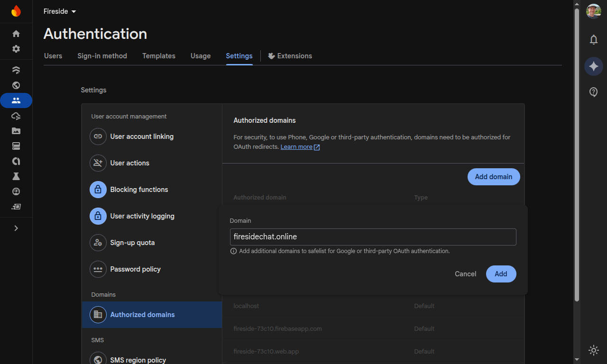Open project settings gear icon
Image resolution: width=607 pixels, height=364 pixels.
point(16,49)
